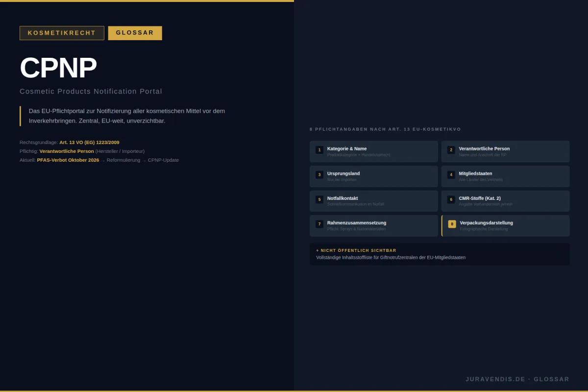Select the 'Kategorie & Name' card title
The width and height of the screenshot is (588, 392).
[347, 148]
